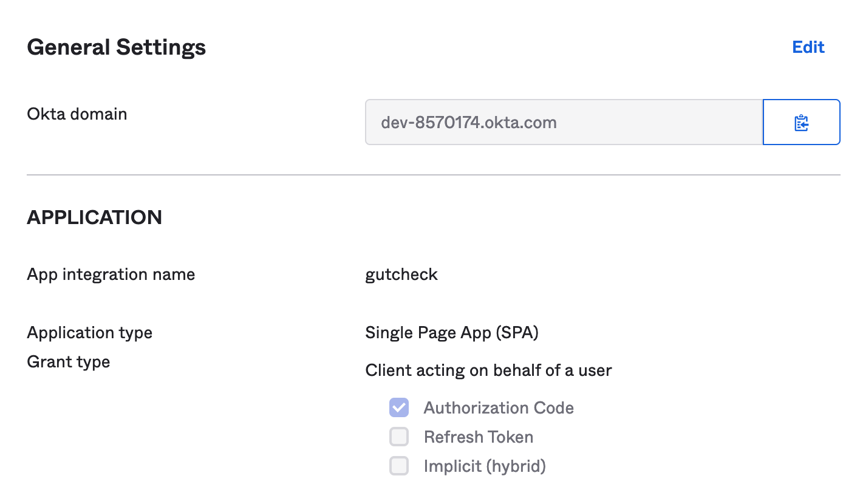The width and height of the screenshot is (860, 504).
Task: Click the Authorization Code label text
Action: coord(498,407)
